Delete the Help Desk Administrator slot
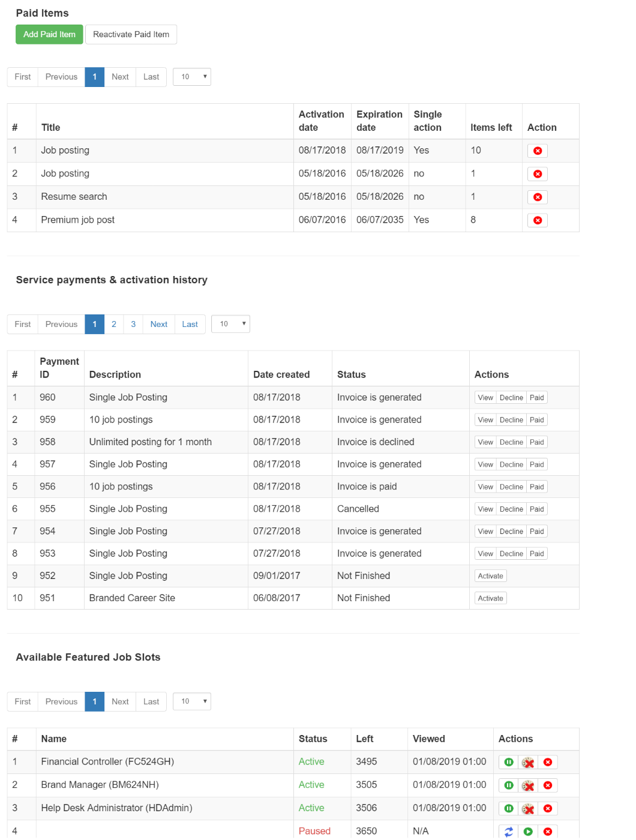636x840 pixels. [x=548, y=808]
